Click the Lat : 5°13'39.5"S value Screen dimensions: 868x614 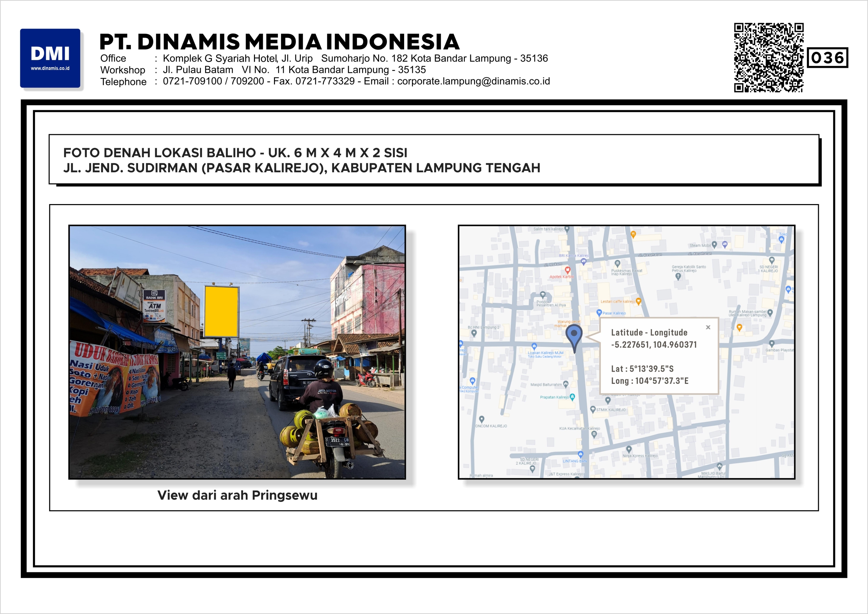642,369
